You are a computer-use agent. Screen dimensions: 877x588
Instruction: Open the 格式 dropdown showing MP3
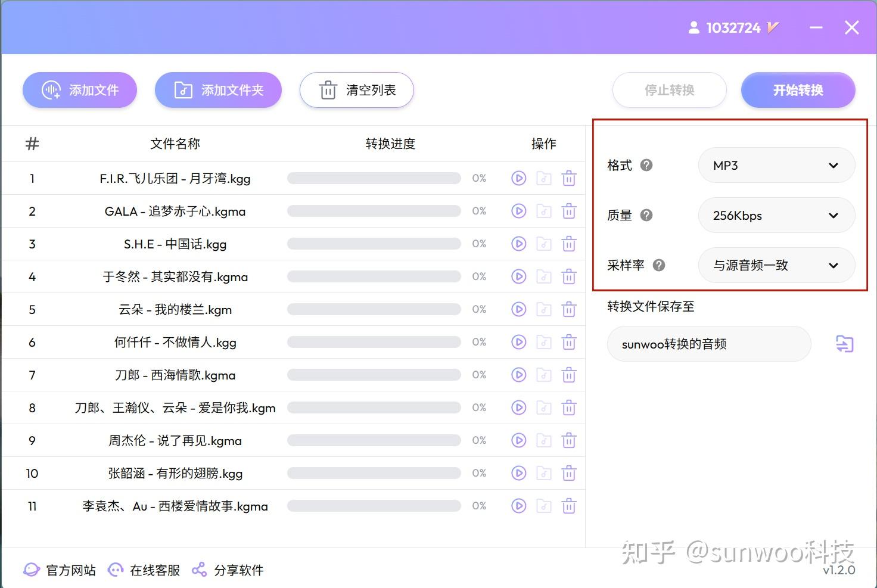776,166
